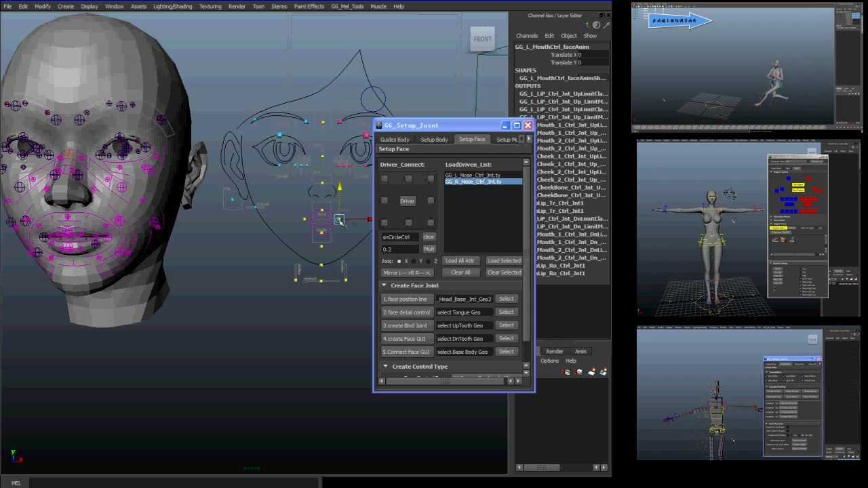868x488 pixels.
Task: Click the channel speed dial icon
Action: tap(596, 25)
